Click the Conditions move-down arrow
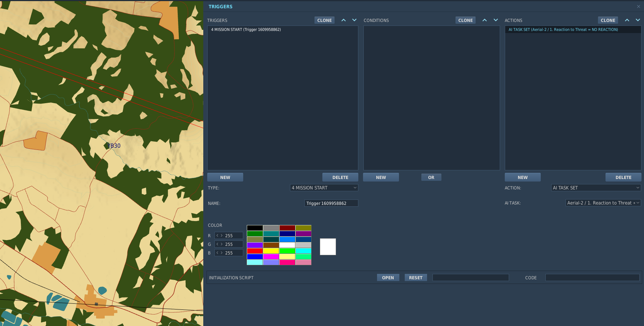This screenshot has width=644, height=326. [x=496, y=20]
